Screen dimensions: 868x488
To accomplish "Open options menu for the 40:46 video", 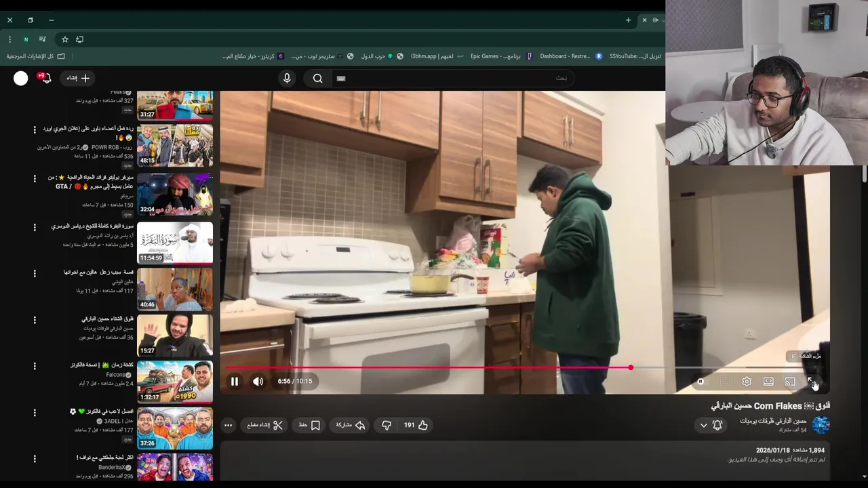I will tap(35, 273).
